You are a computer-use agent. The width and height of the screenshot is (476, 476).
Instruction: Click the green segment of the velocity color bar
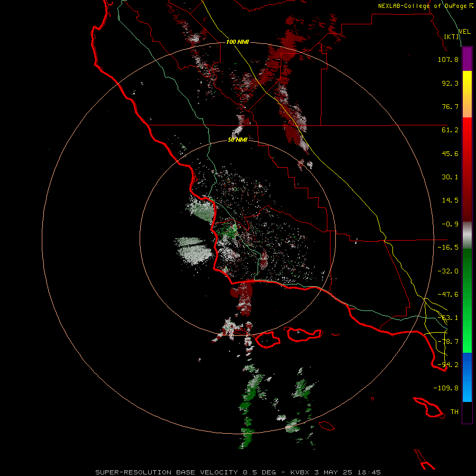pyautogui.click(x=467, y=300)
